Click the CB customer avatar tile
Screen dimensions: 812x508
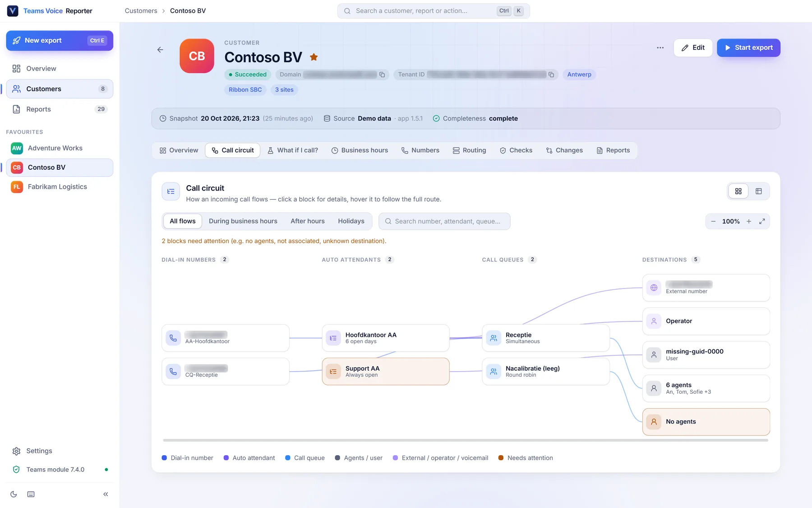click(x=197, y=56)
